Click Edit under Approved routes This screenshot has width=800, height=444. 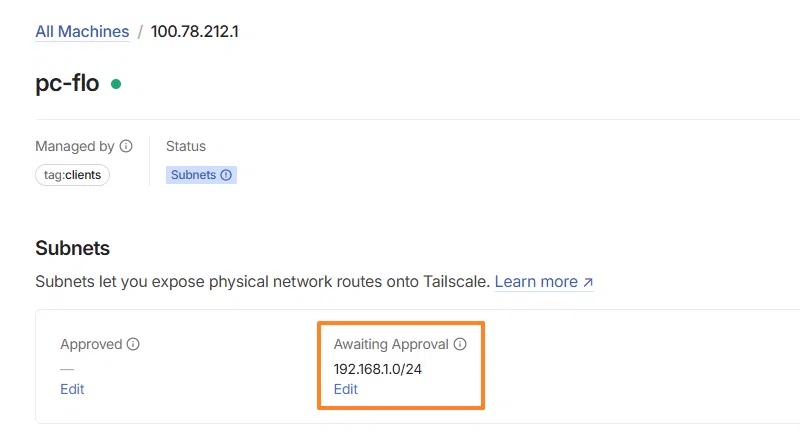click(x=72, y=389)
